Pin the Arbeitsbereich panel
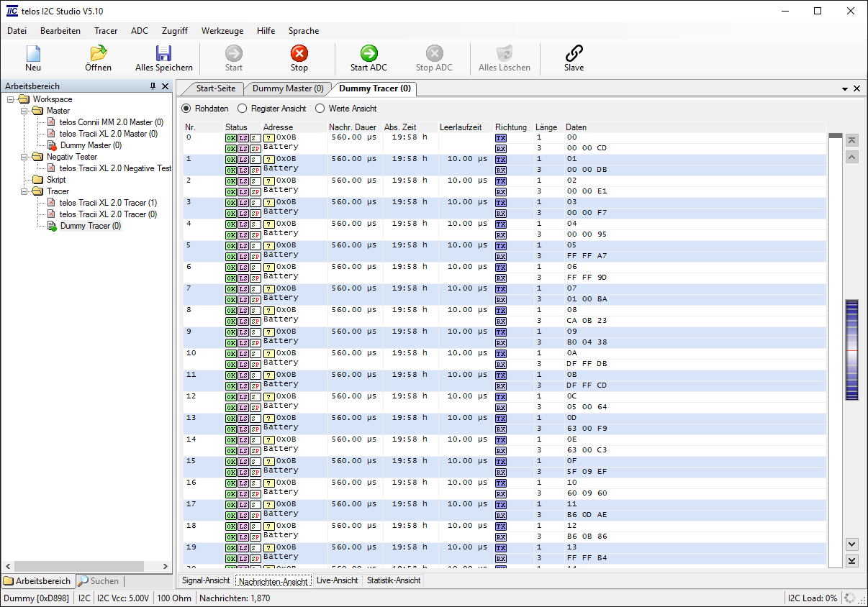 pos(153,86)
